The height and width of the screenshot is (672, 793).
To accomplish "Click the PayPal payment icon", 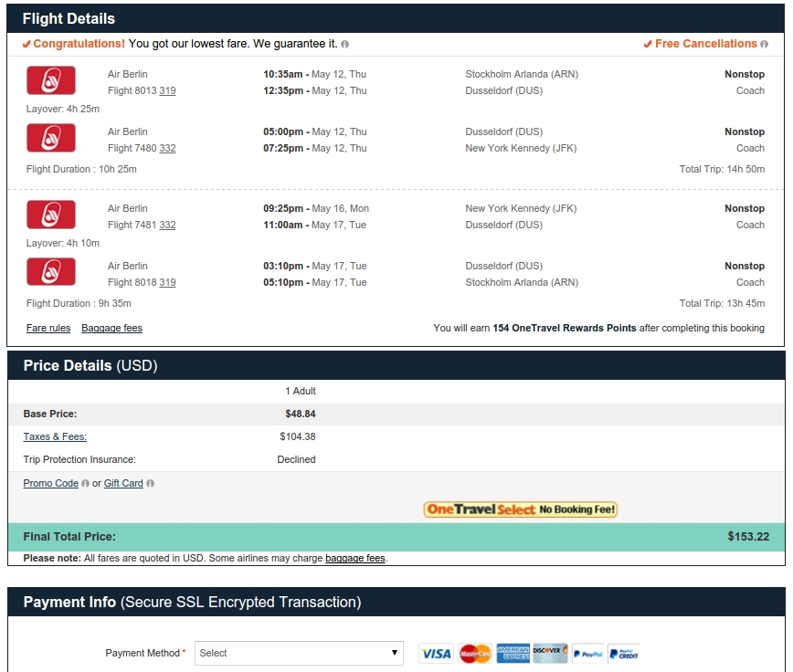I will click(587, 654).
